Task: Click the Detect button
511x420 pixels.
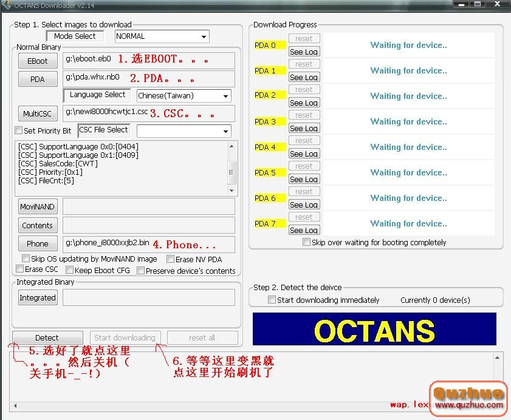Action: [47, 337]
